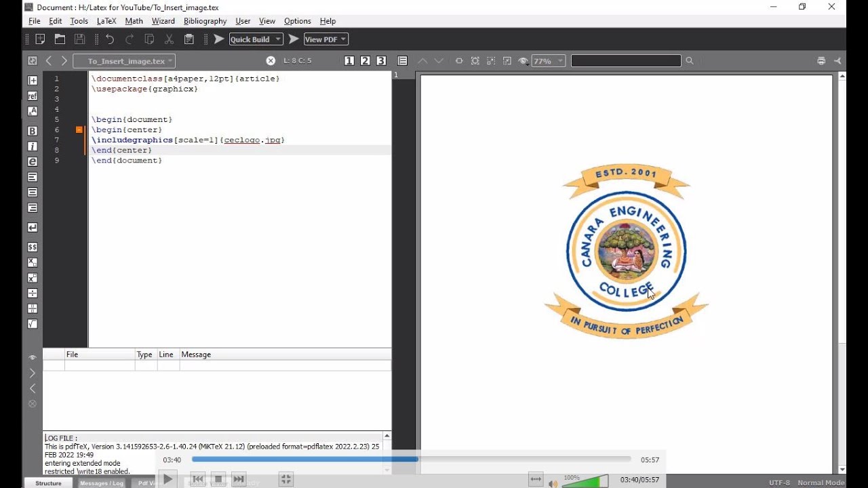Viewport: 868px width, 488px height.
Task: Jump to bookmark 2
Action: click(x=365, y=61)
